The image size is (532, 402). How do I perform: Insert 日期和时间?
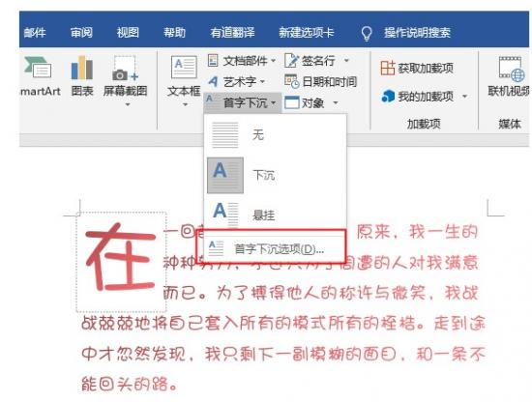(x=320, y=81)
